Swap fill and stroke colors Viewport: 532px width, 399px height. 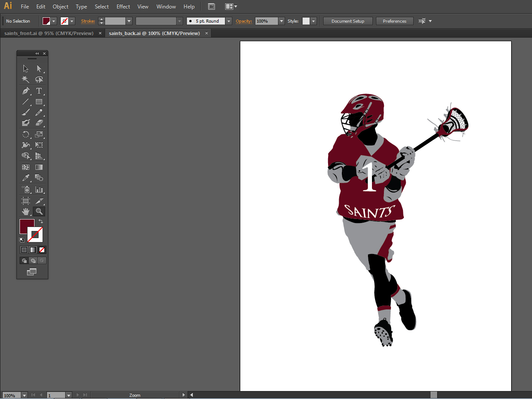(x=41, y=221)
